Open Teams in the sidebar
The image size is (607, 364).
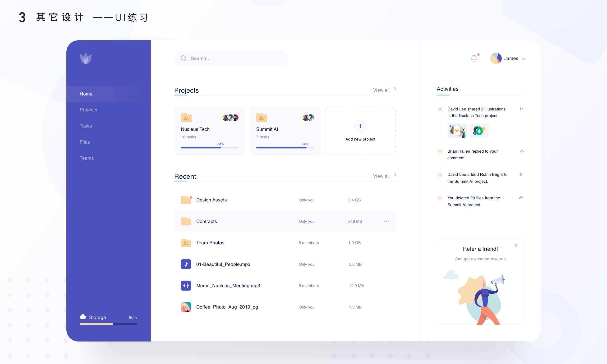point(87,158)
